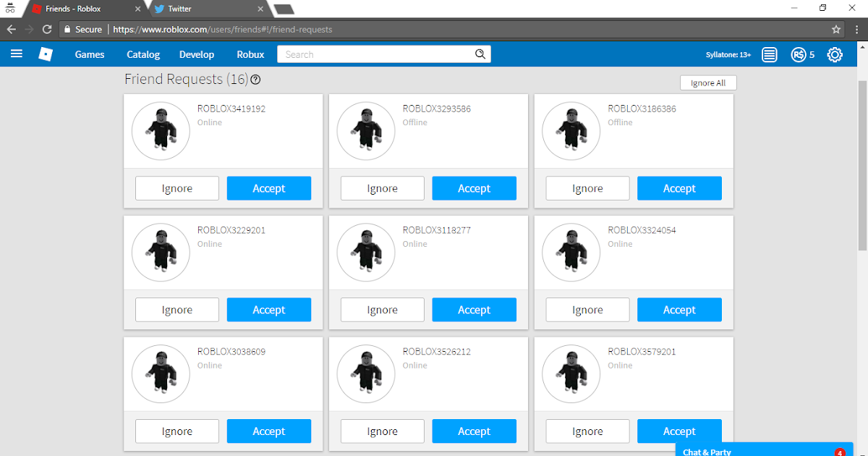
Task: Ignore request from ROBLOX3118277
Action: point(383,310)
